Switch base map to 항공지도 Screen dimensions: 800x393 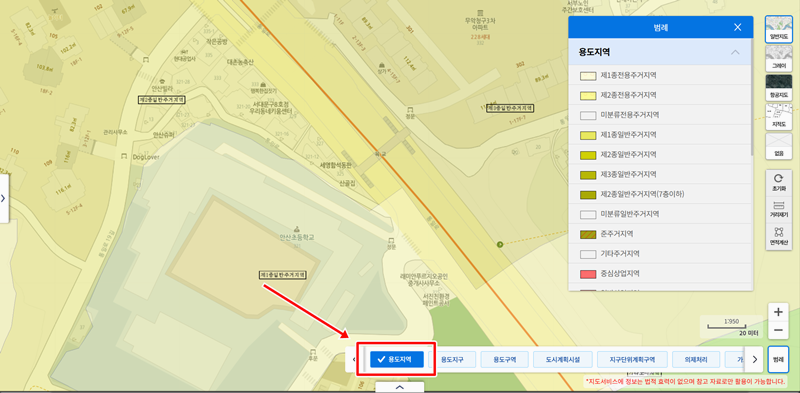point(779,88)
